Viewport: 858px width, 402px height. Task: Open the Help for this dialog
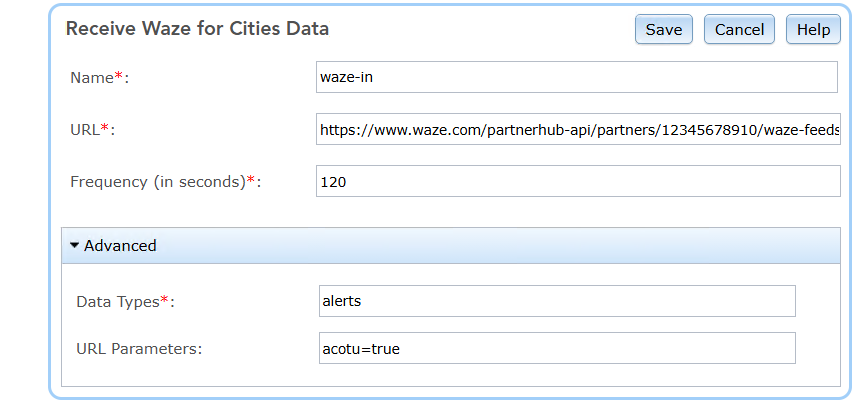tap(813, 30)
